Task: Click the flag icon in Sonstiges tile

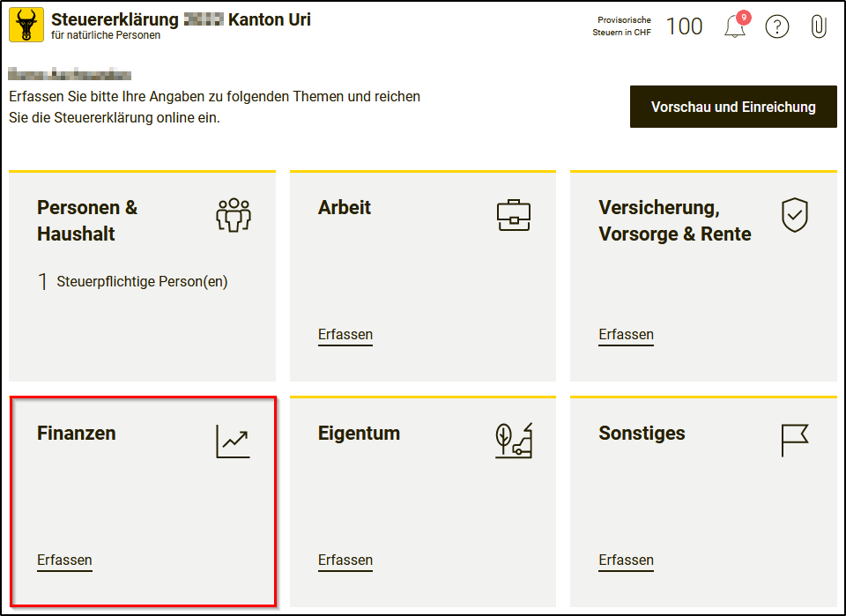Action: pos(794,441)
